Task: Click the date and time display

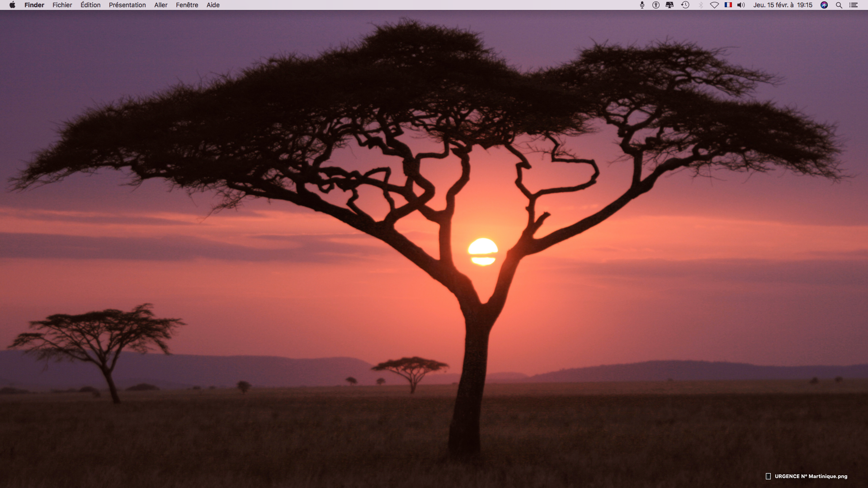Action: [783, 5]
